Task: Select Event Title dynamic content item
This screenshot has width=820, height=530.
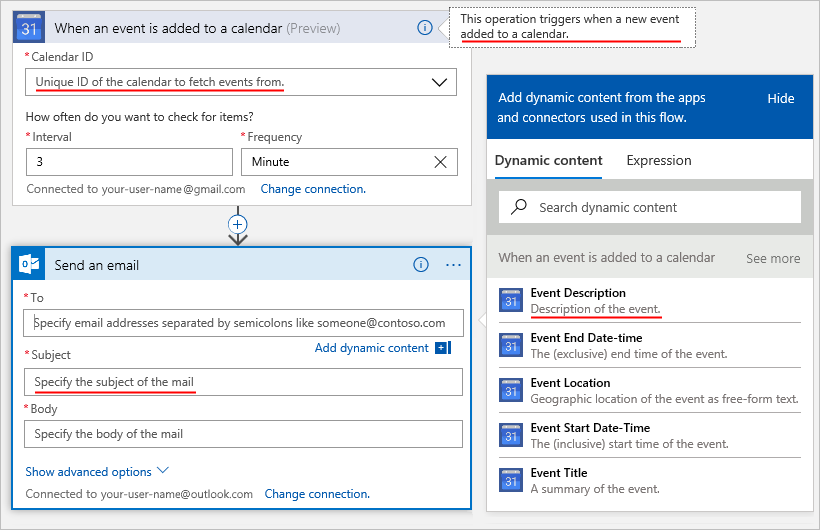Action: [x=650, y=481]
